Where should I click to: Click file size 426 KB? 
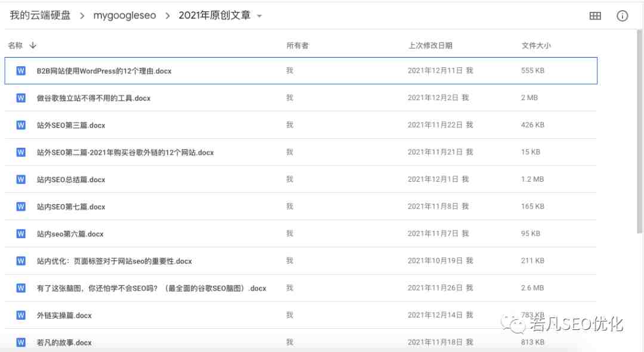click(532, 124)
